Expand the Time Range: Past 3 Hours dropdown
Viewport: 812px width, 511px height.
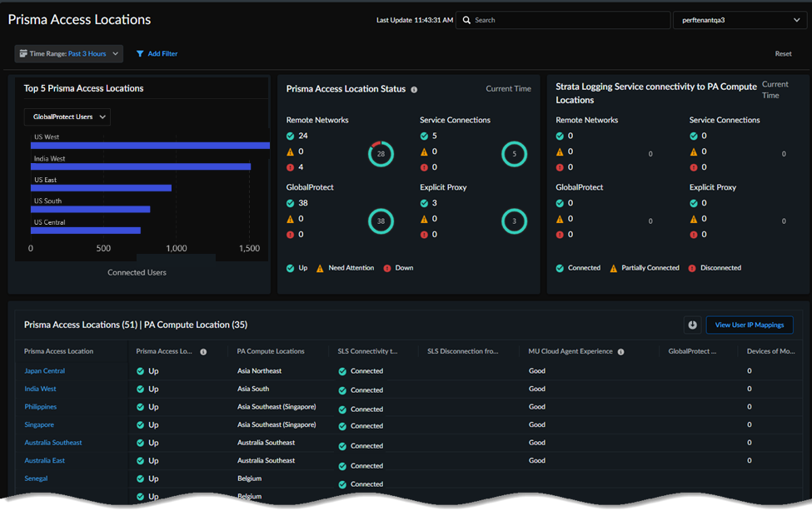coord(68,52)
